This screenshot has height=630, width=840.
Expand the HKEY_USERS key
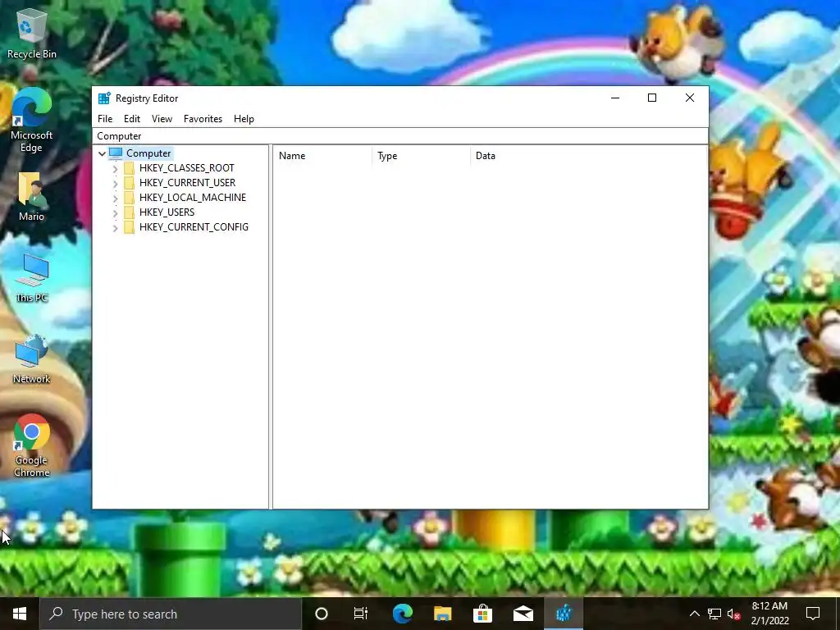point(115,212)
